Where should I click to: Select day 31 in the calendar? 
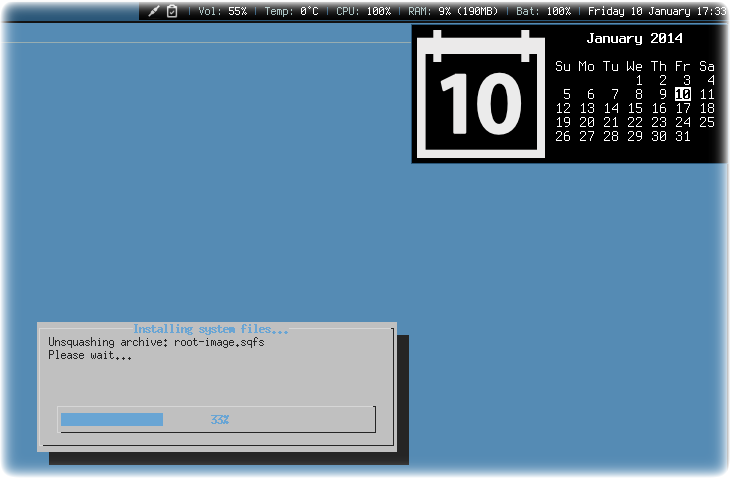683,136
